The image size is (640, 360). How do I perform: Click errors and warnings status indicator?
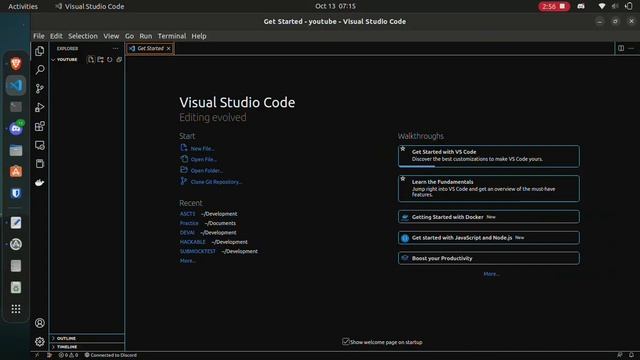point(68,355)
